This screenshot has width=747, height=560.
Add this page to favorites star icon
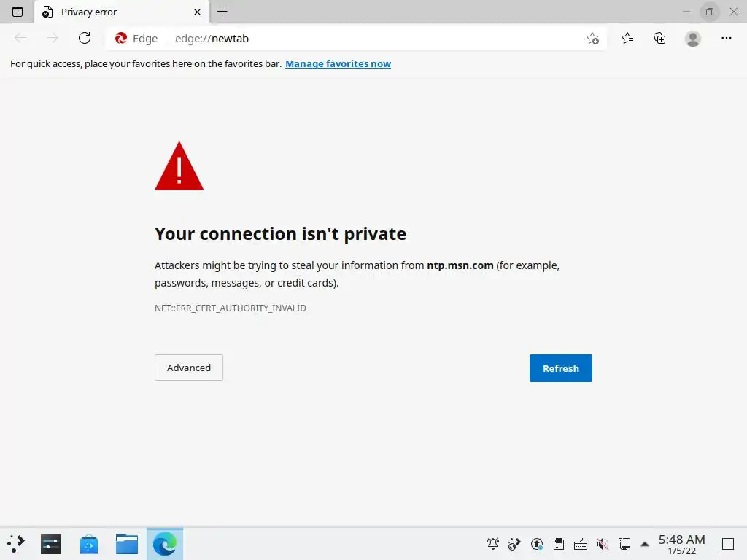coord(592,38)
